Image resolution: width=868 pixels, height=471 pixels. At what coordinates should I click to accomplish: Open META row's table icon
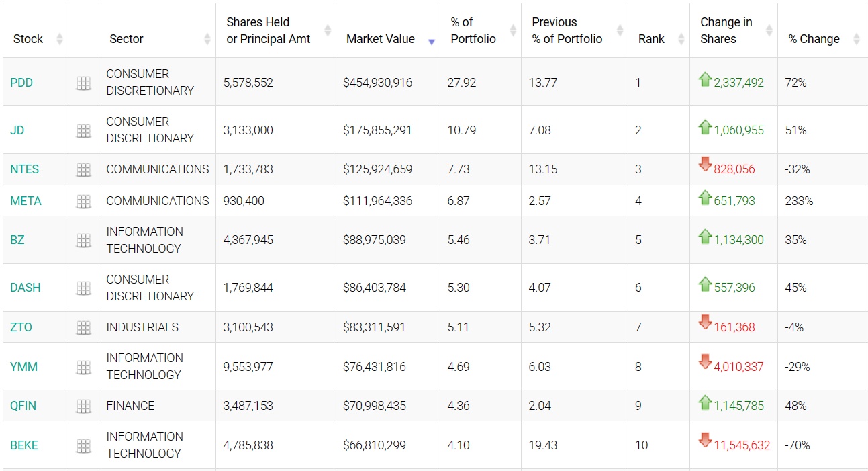[83, 201]
